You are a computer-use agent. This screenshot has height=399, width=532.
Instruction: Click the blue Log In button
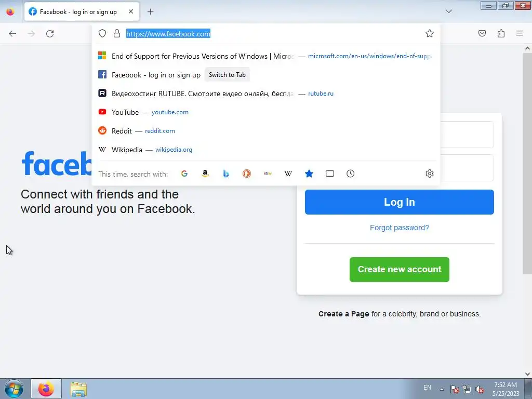click(x=400, y=202)
